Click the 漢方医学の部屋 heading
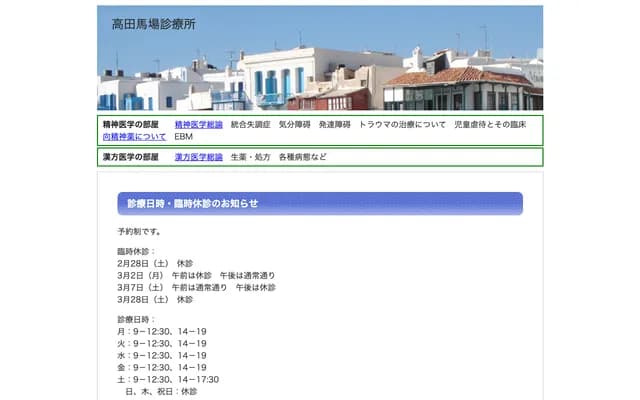This screenshot has height=400, width=640. [131, 157]
